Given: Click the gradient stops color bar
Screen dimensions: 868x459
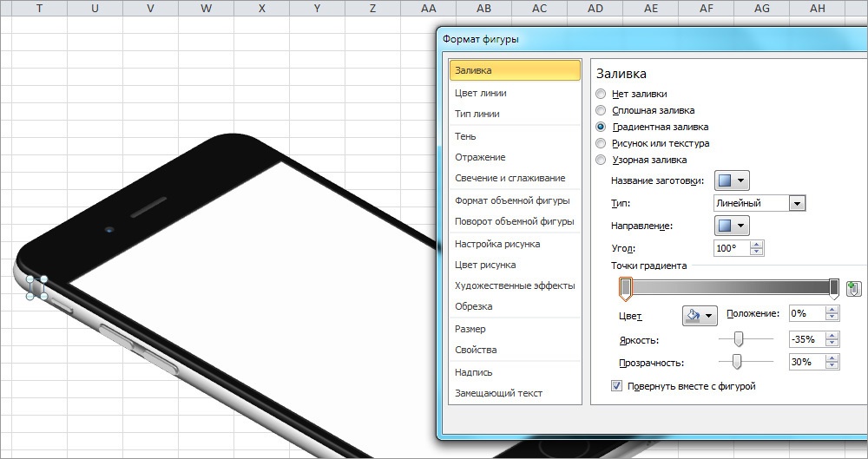Looking at the screenshot, I should [x=730, y=287].
